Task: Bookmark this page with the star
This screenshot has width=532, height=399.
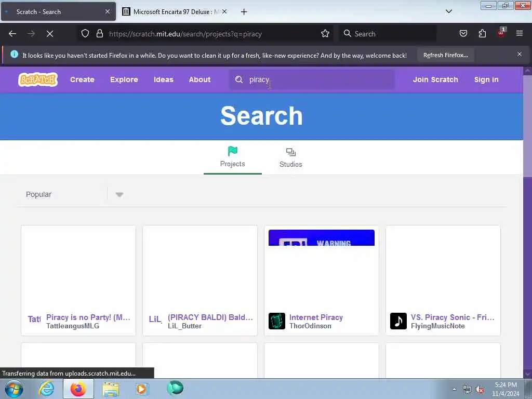Action: pos(325,34)
